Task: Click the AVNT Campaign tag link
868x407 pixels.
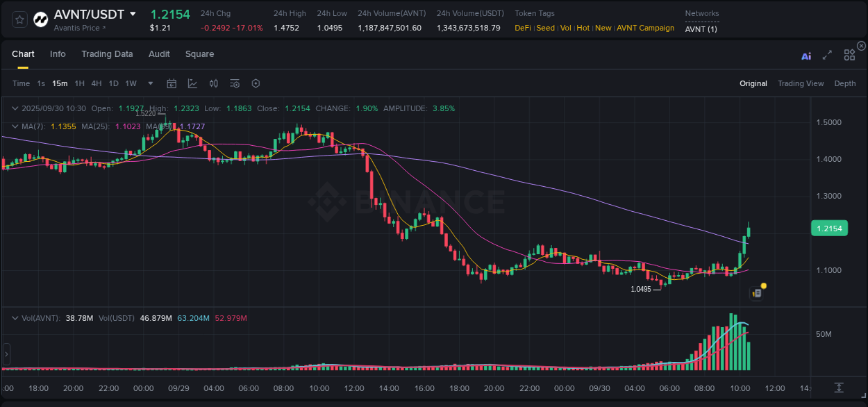Action: tap(646, 28)
